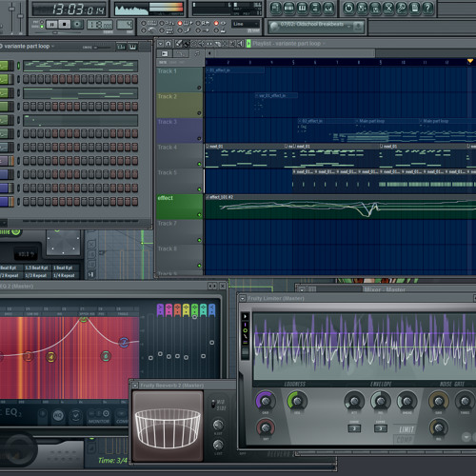Viewport: 476px width, 476px height.
Task: Click the orange end marker on Playlist timeline
Action: point(470,61)
